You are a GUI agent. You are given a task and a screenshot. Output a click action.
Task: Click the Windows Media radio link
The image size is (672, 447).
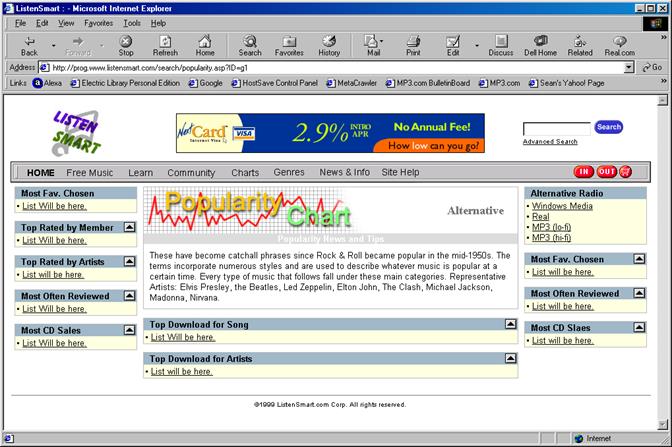[562, 206]
